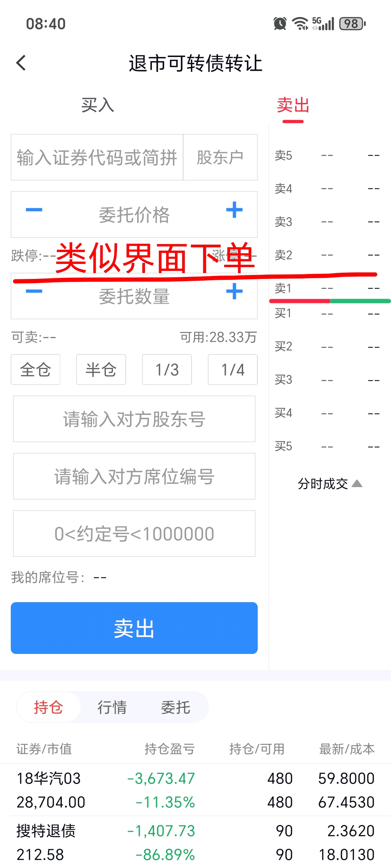The image size is (391, 868).
Task: Expand the 分时成交 triangle arrow
Action: (357, 484)
